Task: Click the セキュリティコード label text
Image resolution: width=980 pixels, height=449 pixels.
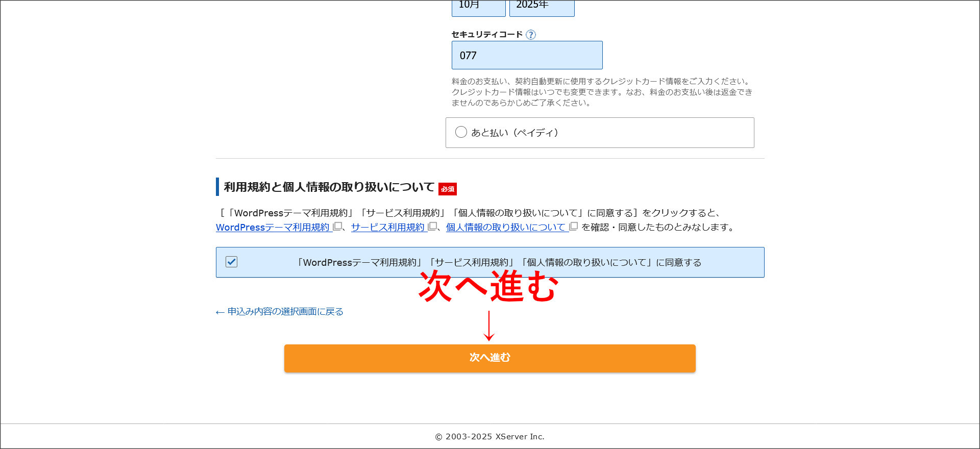Action: [x=487, y=34]
